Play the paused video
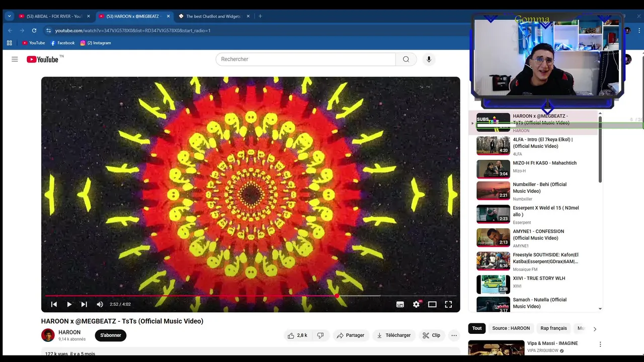Viewport: 644px width, 362px height. (69, 304)
